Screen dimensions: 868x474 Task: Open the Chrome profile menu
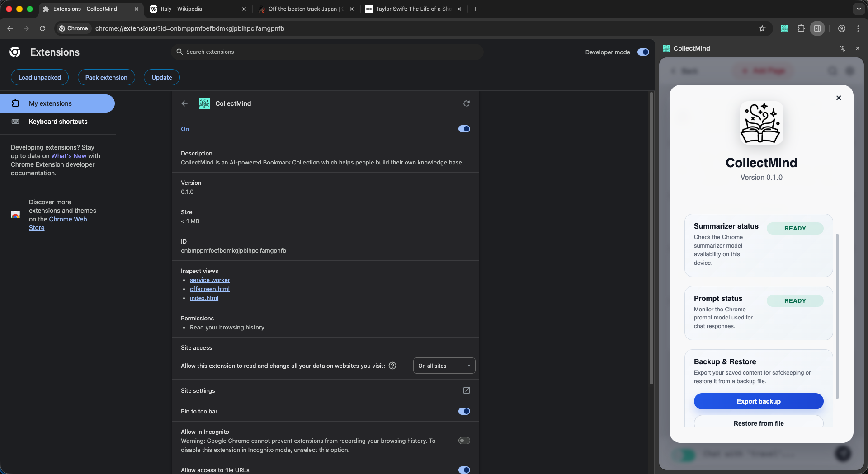click(x=842, y=28)
